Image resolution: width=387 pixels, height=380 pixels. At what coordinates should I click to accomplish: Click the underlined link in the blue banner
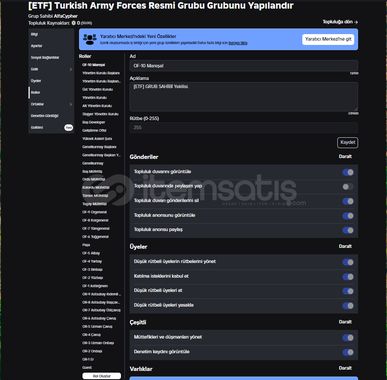(238, 43)
